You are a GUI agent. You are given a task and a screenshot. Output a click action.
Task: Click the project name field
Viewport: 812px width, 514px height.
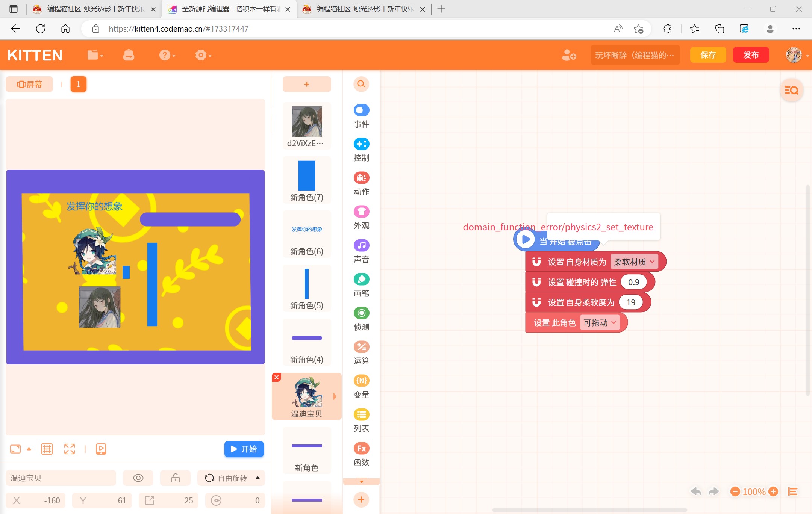(x=635, y=55)
